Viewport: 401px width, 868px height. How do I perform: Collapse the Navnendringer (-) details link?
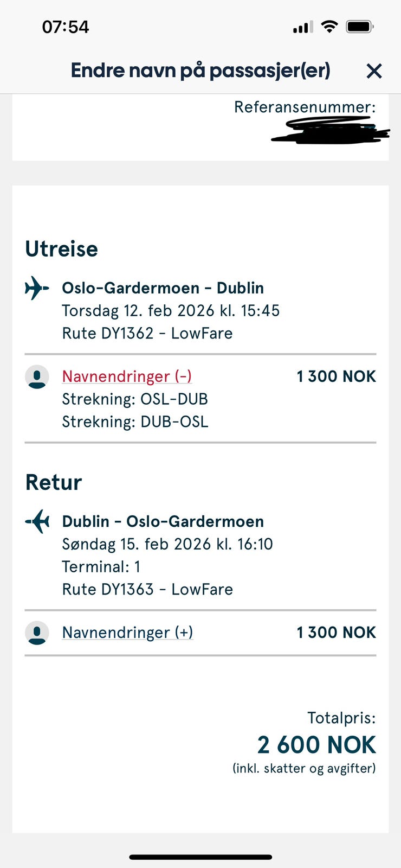tap(127, 376)
